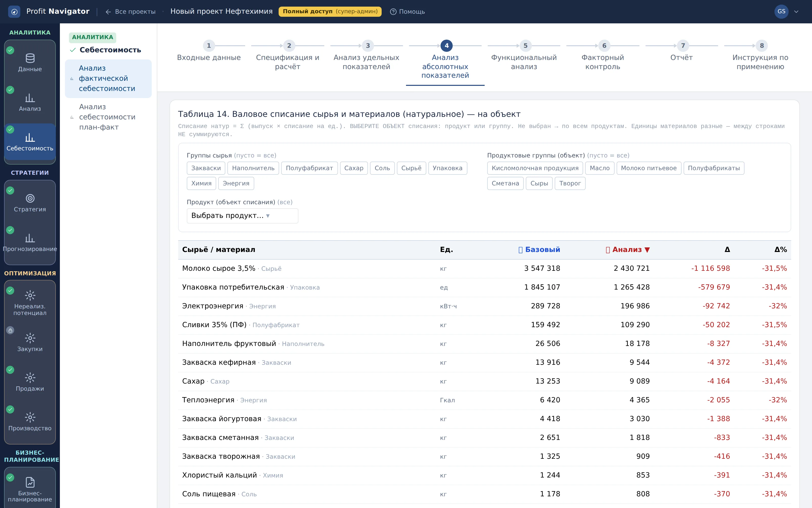The width and height of the screenshot is (812, 508).
Task: Sort by the Базовый column header
Action: tap(539, 250)
